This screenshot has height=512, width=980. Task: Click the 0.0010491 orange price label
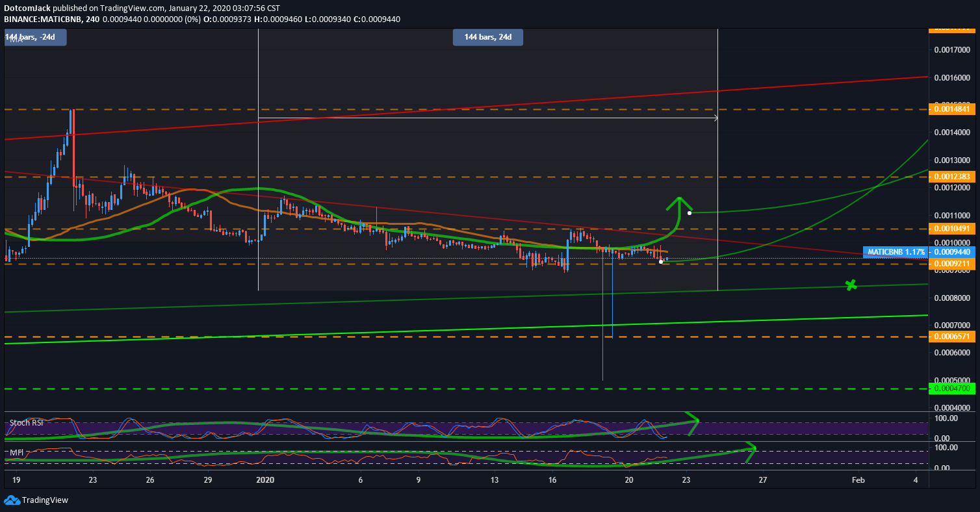(x=952, y=229)
